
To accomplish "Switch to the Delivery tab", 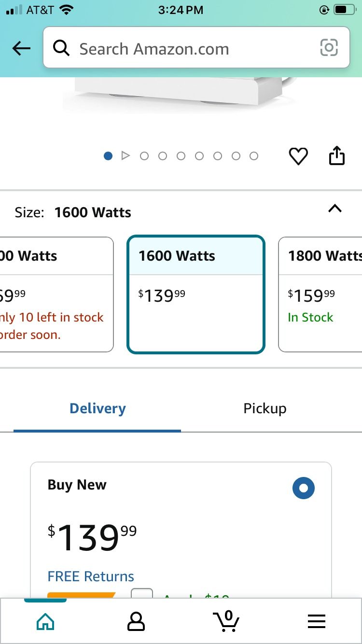I will pyautogui.click(x=97, y=408).
